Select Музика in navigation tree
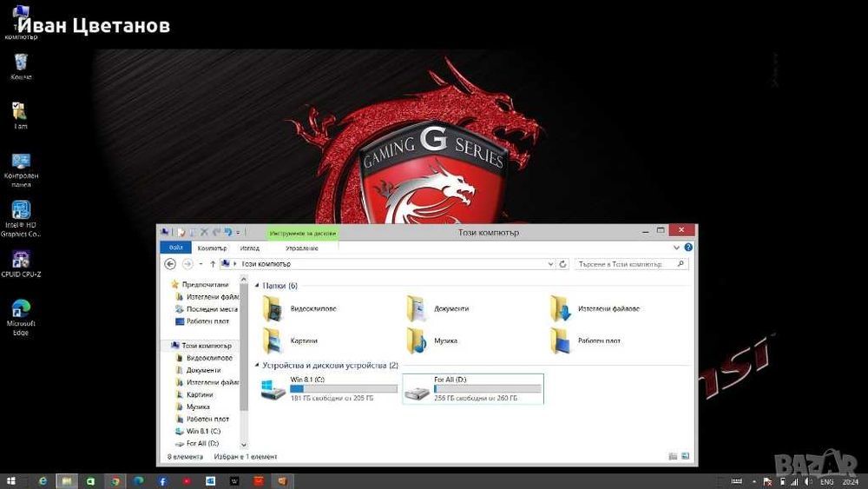Image resolution: width=868 pixels, height=489 pixels. tap(198, 406)
